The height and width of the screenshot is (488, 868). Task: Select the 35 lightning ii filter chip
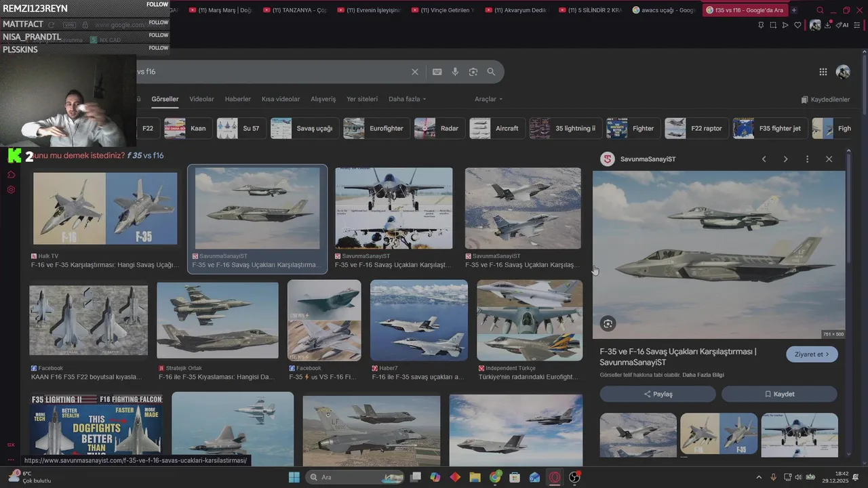pos(566,128)
